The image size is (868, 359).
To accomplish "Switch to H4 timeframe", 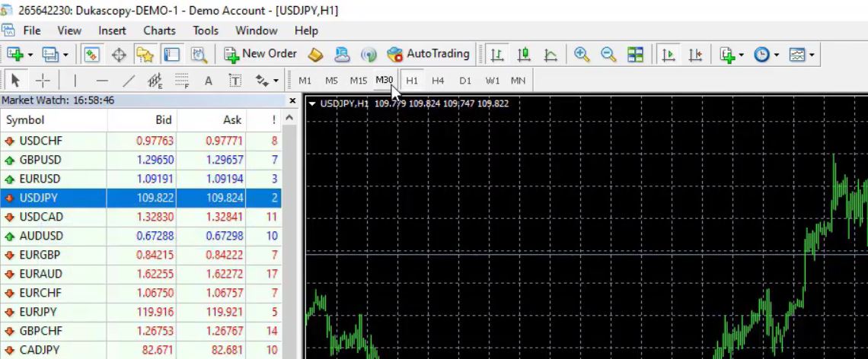I will point(438,81).
